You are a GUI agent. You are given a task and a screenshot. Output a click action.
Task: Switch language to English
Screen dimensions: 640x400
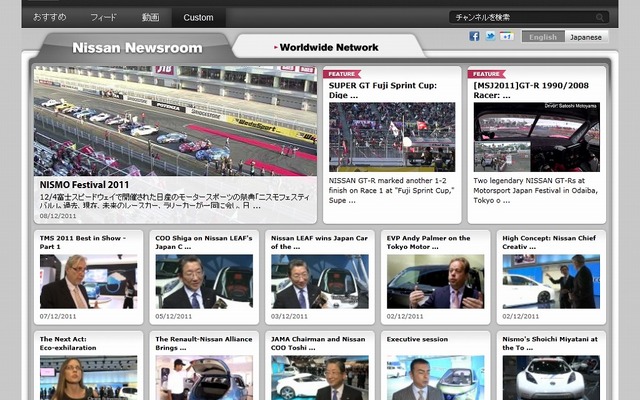tap(543, 37)
